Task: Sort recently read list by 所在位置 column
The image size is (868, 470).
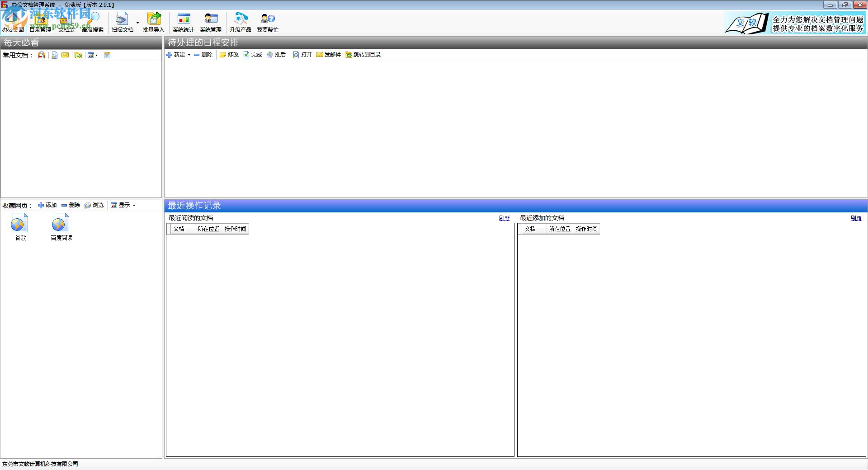Action: pyautogui.click(x=208, y=229)
